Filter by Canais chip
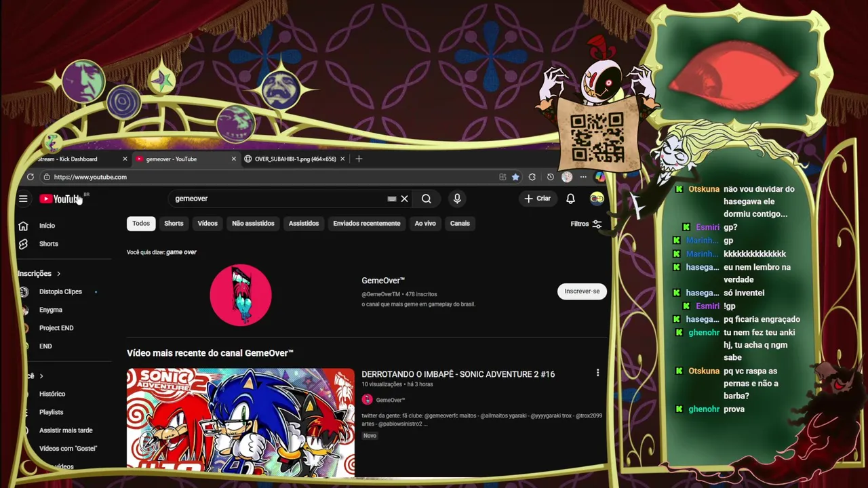 [460, 224]
